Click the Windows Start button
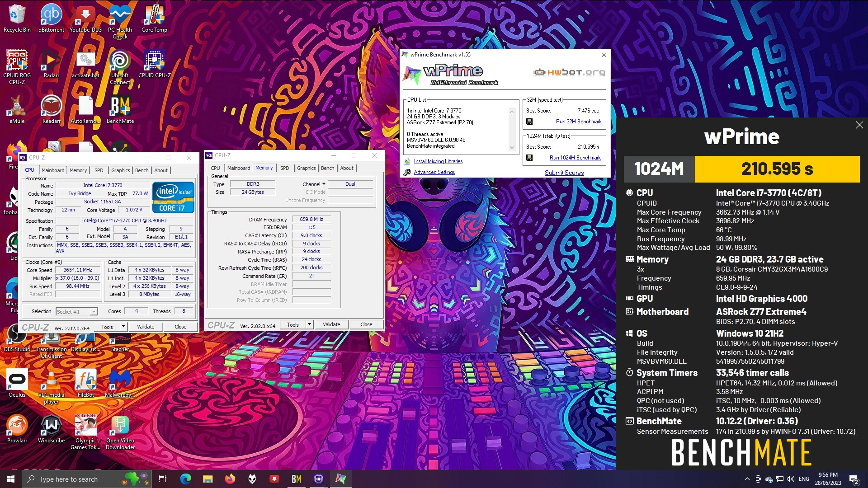Viewport: 868px width, 488px height. (11, 479)
